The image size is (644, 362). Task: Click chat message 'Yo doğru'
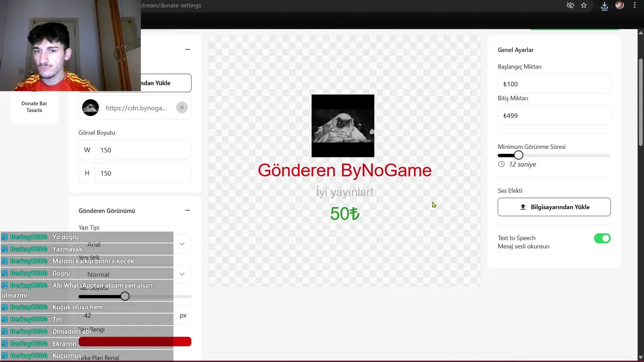tap(65, 237)
